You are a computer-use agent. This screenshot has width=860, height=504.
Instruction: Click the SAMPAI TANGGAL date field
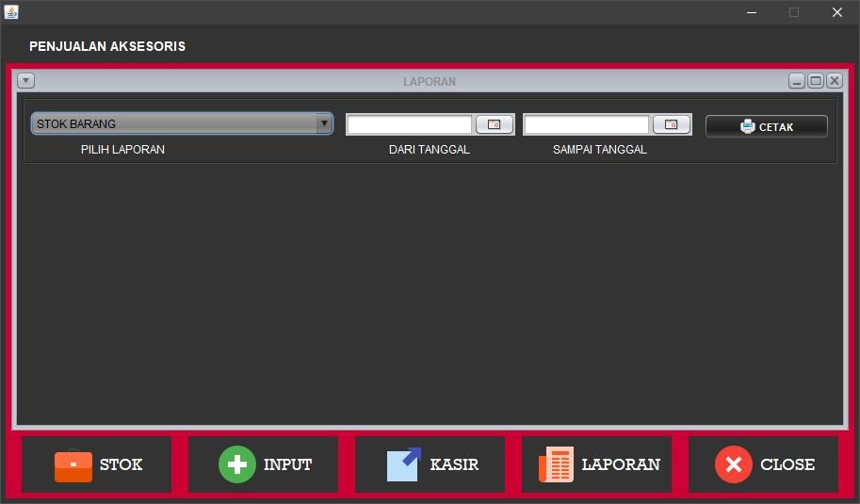pyautogui.click(x=586, y=124)
